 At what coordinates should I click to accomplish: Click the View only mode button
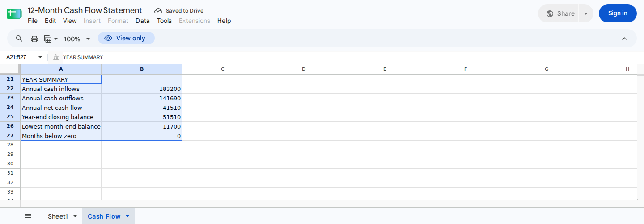[126, 38]
